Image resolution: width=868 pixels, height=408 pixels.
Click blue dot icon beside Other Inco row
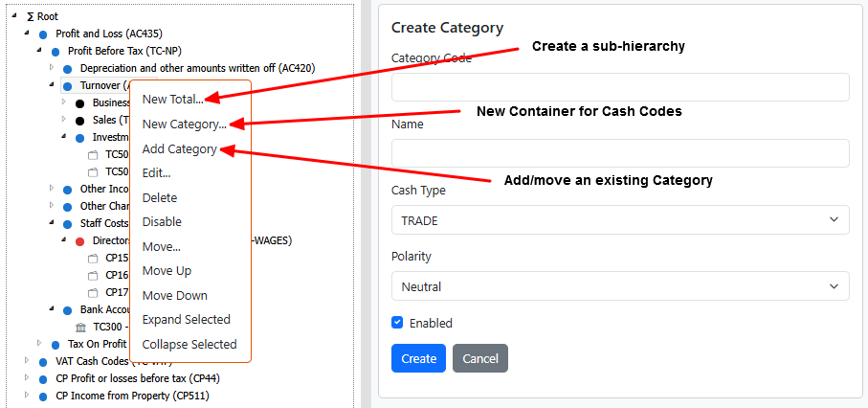[x=68, y=190]
